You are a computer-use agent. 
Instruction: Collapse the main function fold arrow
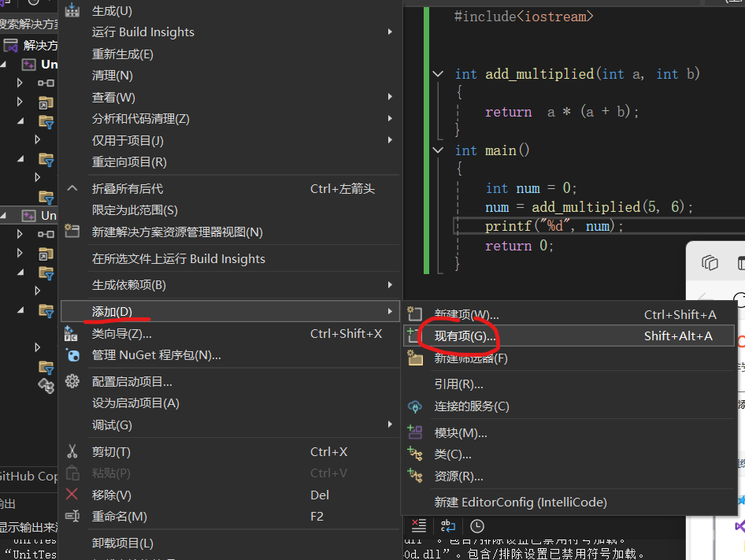click(438, 150)
